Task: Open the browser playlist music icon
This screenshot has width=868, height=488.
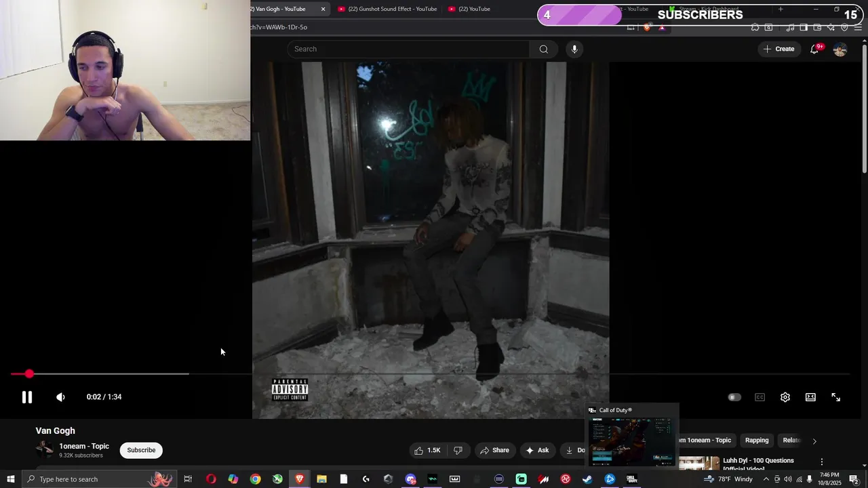Action: pyautogui.click(x=791, y=27)
